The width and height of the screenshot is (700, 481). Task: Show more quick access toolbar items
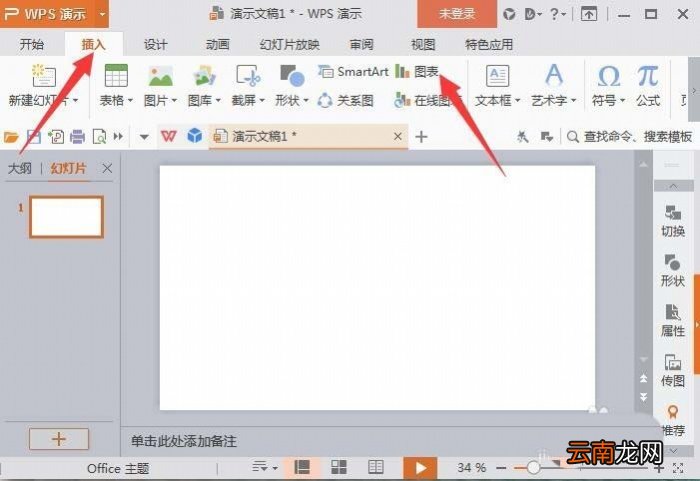(x=118, y=136)
